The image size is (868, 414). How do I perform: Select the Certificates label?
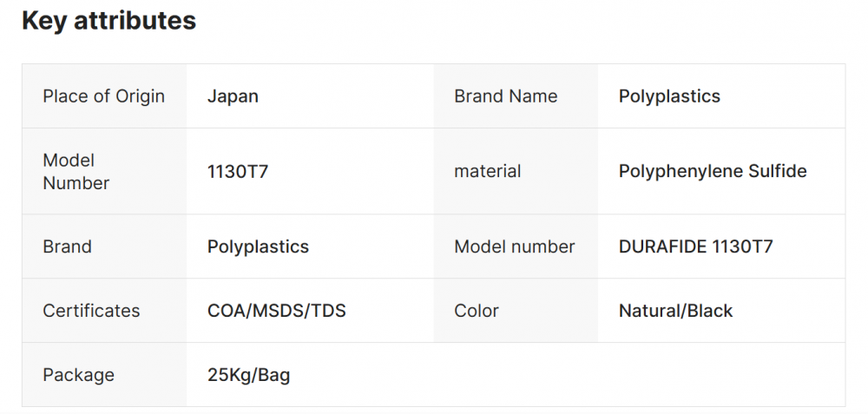(91, 311)
